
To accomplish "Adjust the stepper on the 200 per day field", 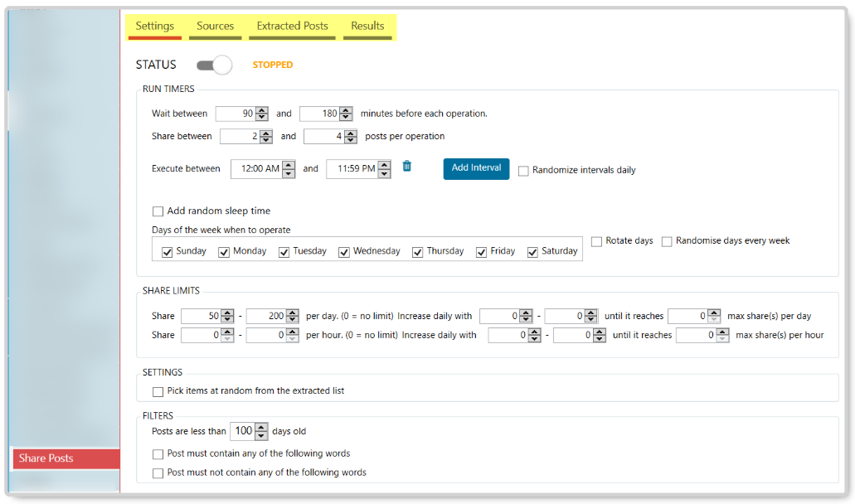I will [292, 316].
